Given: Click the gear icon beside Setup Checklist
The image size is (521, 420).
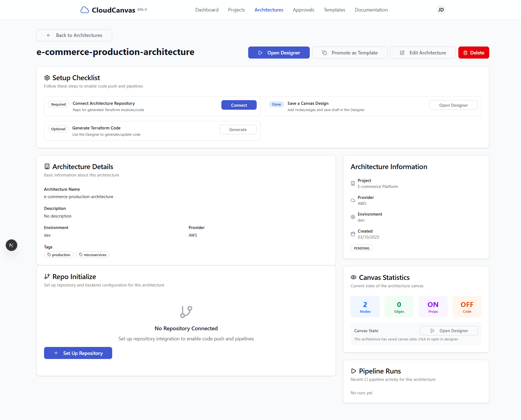Looking at the screenshot, I should (47, 78).
